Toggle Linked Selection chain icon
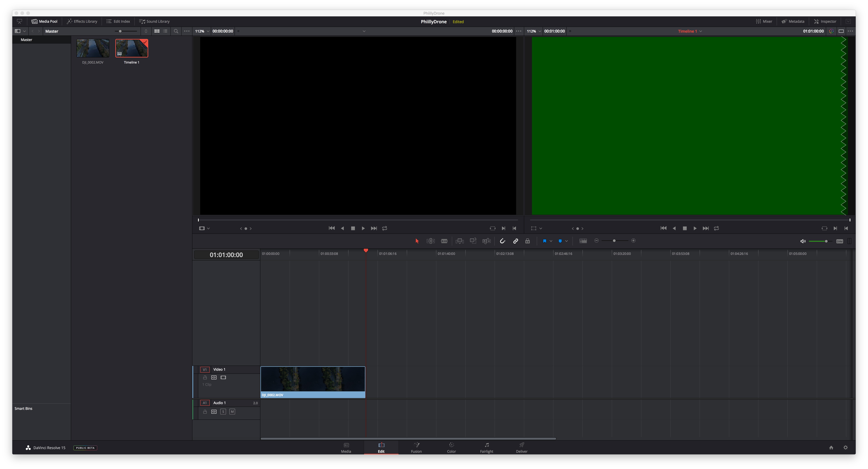The image size is (868, 469). pos(516,241)
